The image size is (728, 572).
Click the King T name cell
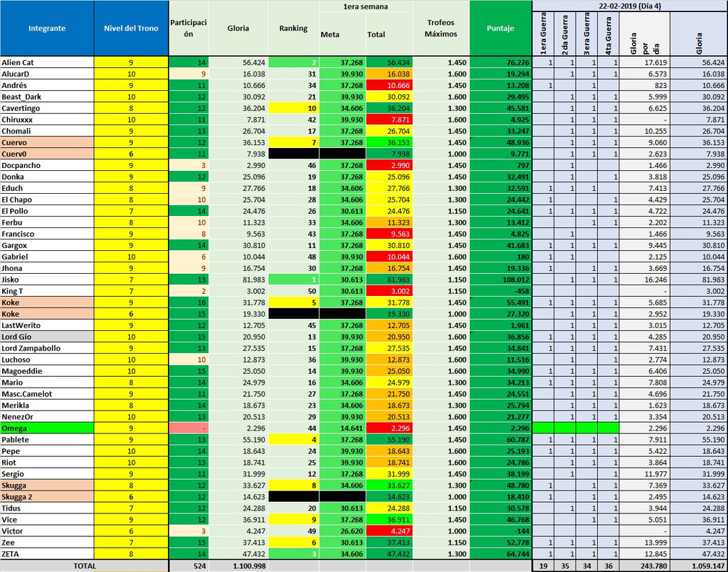click(47, 291)
